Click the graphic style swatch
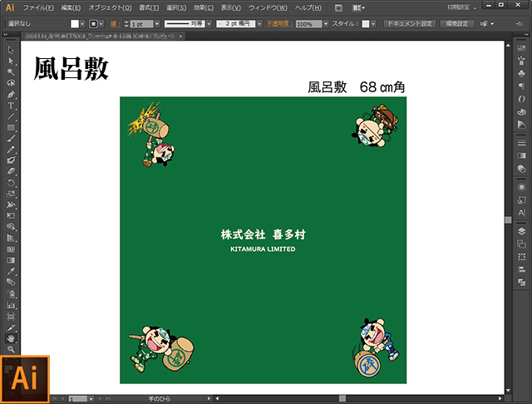This screenshot has height=404, width=532. click(x=366, y=24)
